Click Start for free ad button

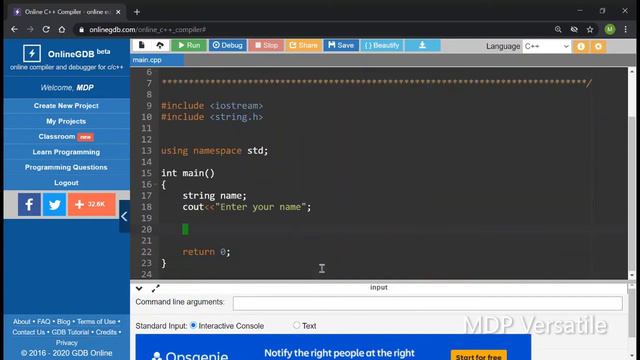point(478,356)
